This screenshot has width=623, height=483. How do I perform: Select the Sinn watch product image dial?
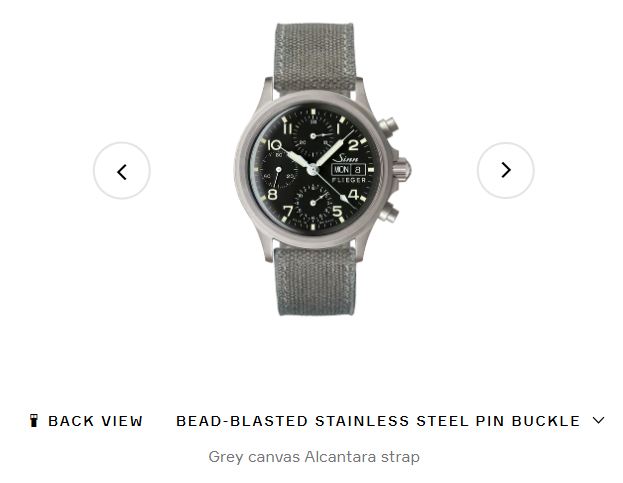(313, 170)
